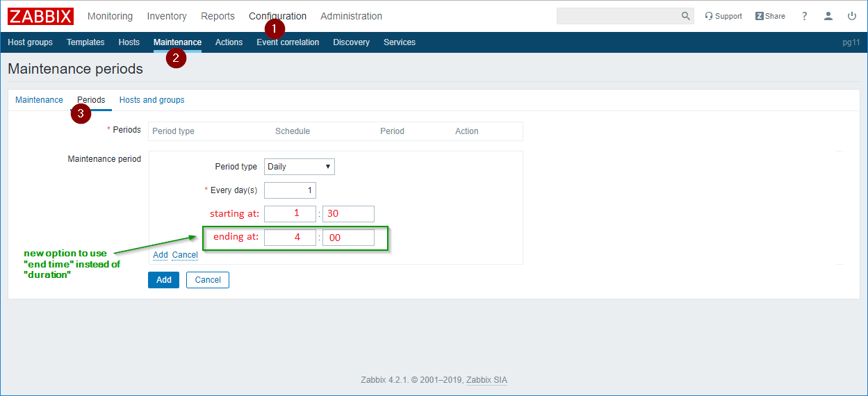Open the Configuration menu
The image size is (868, 396).
coord(277,16)
